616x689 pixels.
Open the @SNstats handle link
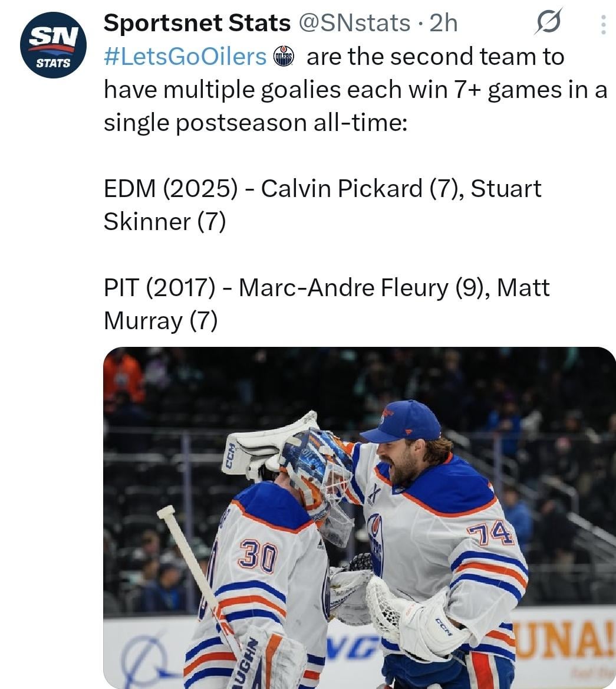(x=355, y=23)
